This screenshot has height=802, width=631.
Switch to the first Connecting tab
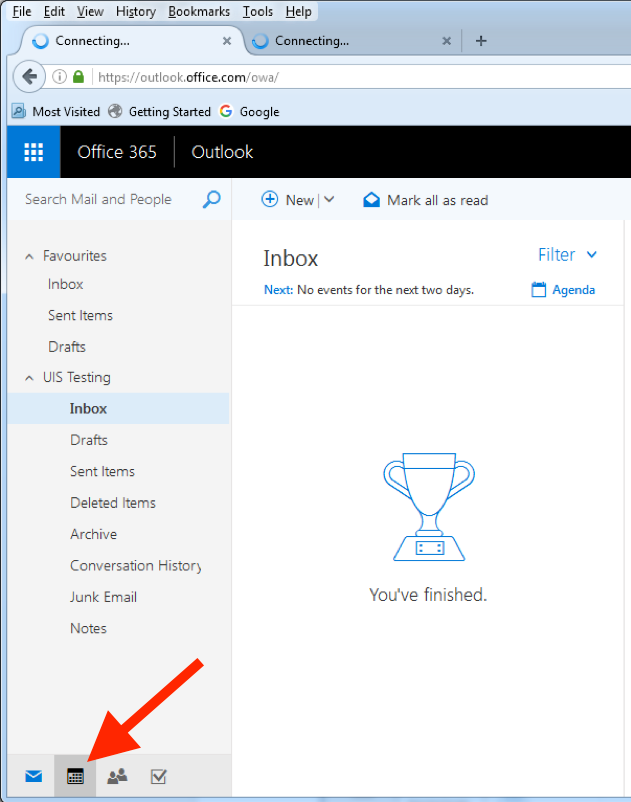pos(130,41)
